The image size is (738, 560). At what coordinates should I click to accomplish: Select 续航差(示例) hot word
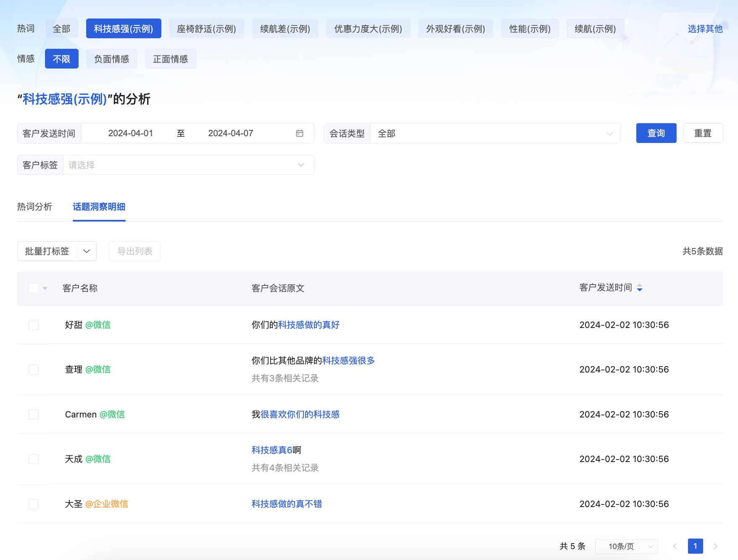pyautogui.click(x=285, y=29)
